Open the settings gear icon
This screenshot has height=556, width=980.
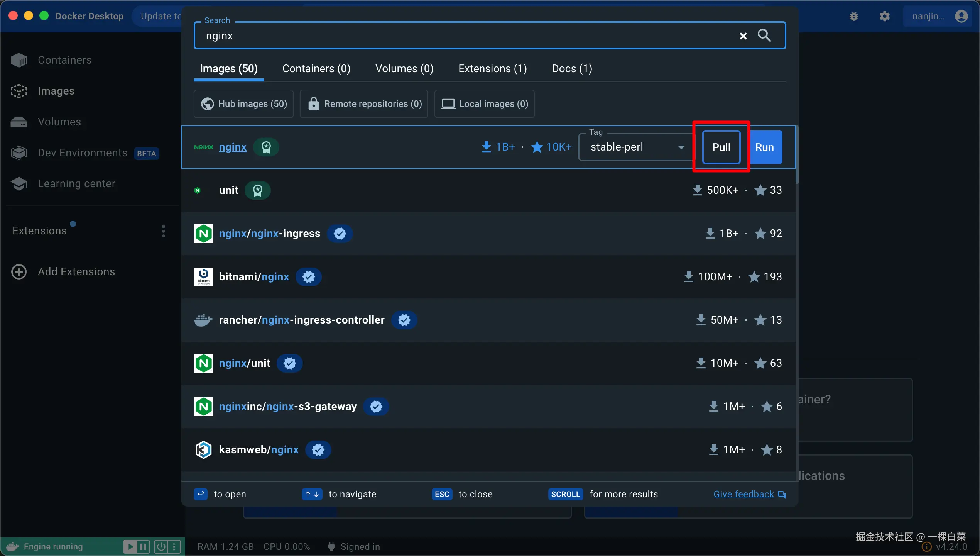click(x=884, y=16)
